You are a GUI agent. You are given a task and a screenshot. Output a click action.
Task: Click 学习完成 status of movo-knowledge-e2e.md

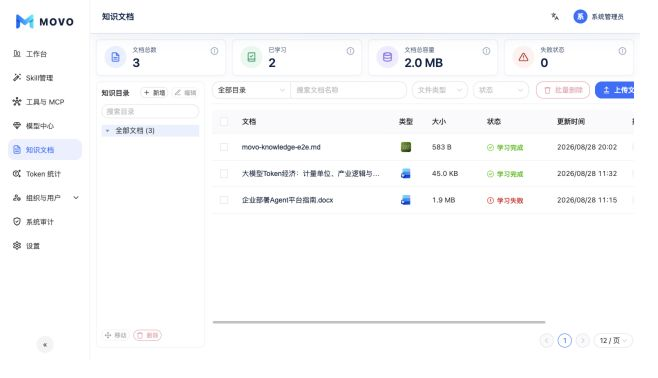click(505, 148)
